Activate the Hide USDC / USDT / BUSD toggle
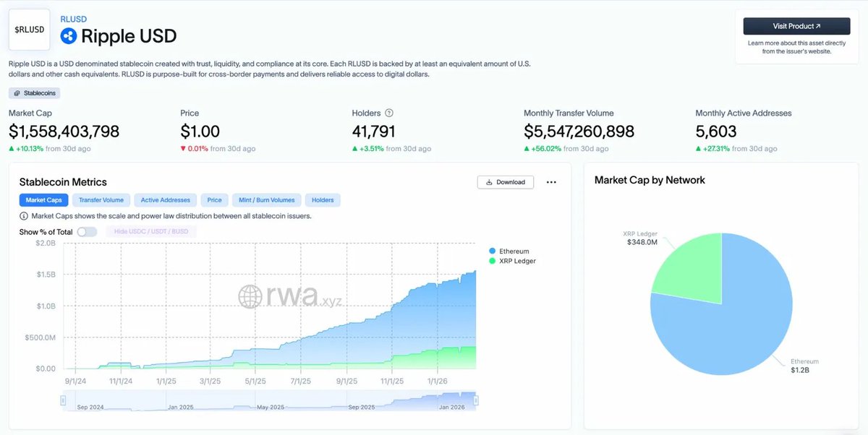The width and height of the screenshot is (868, 435). tap(153, 231)
